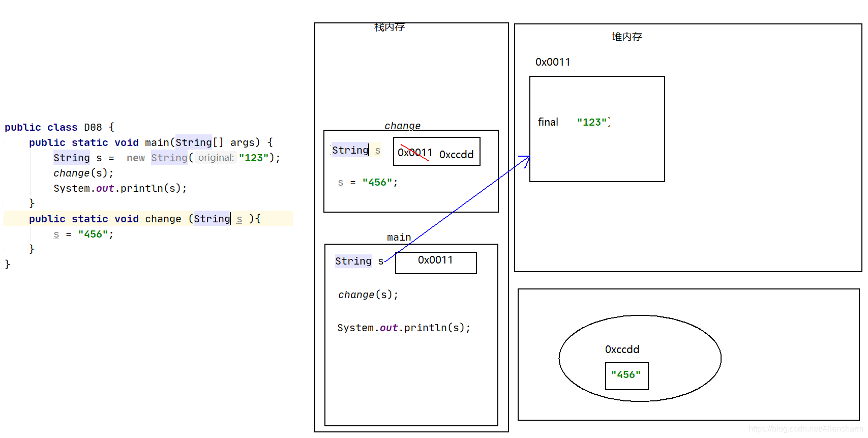
Task: Click 'String' type in the change frame
Action: point(350,150)
